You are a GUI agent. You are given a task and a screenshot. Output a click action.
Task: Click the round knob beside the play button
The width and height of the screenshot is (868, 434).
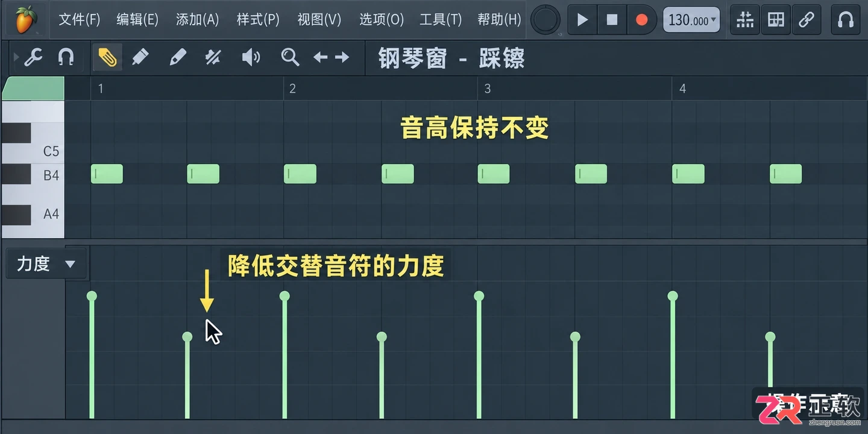(545, 20)
